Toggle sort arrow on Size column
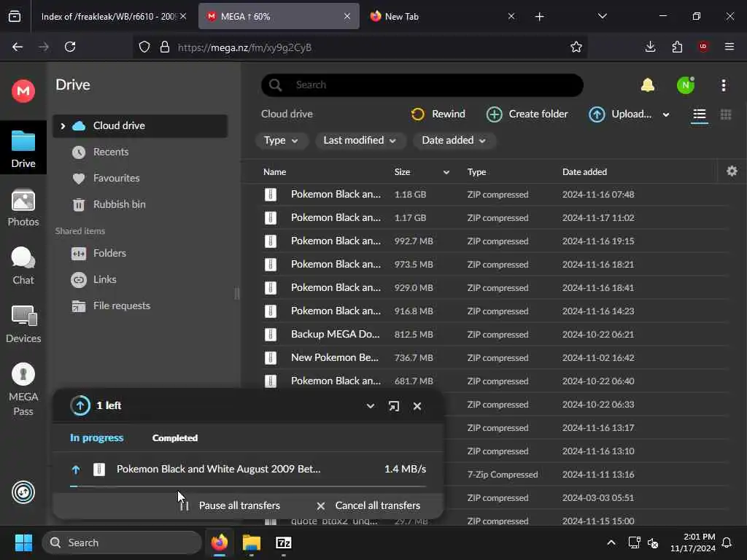The image size is (747, 560). 446,172
